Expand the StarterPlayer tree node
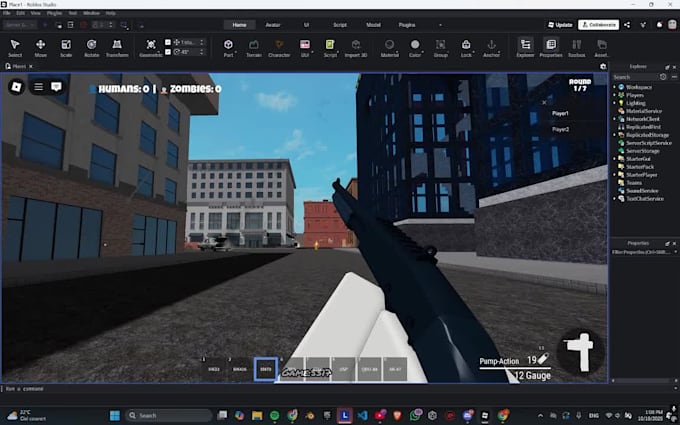The image size is (680, 425). pos(615,175)
